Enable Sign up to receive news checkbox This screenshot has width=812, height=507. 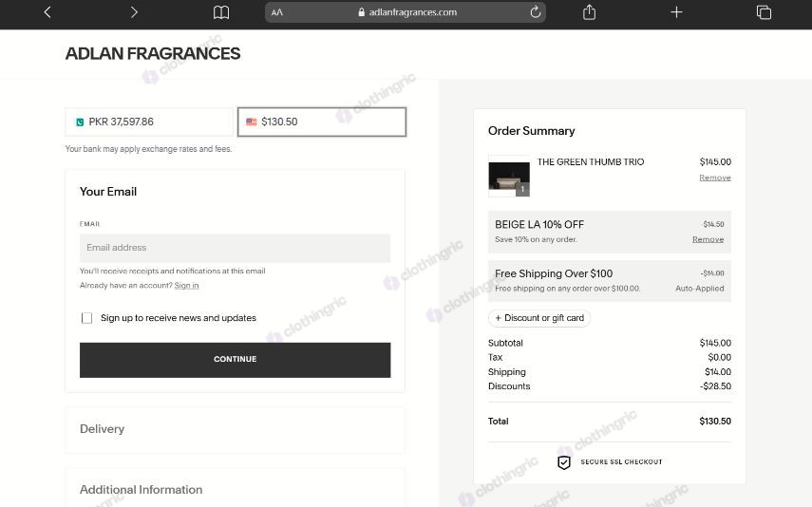tap(87, 318)
